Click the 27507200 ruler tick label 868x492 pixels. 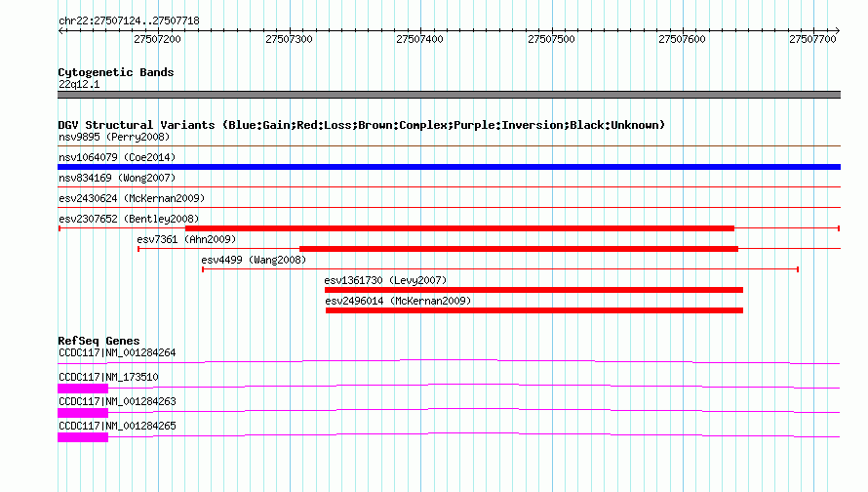pyautogui.click(x=157, y=39)
